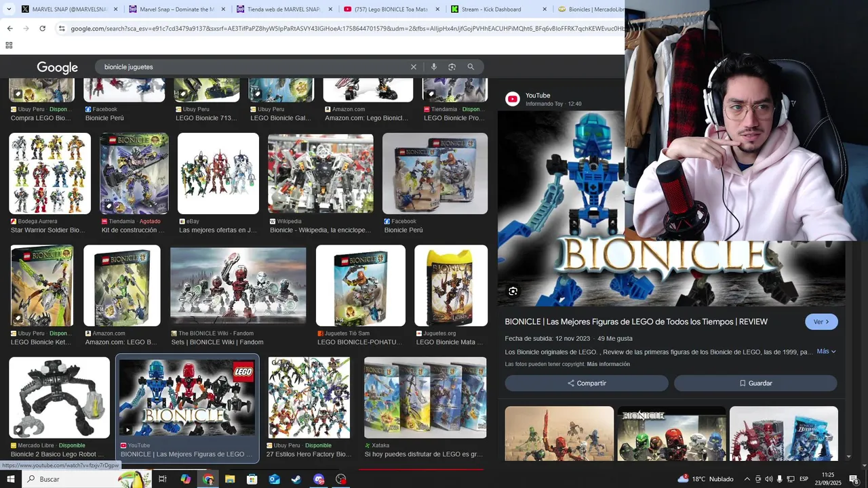The image size is (868, 488).
Task: Show hidden system tray icons
Action: pyautogui.click(x=747, y=479)
